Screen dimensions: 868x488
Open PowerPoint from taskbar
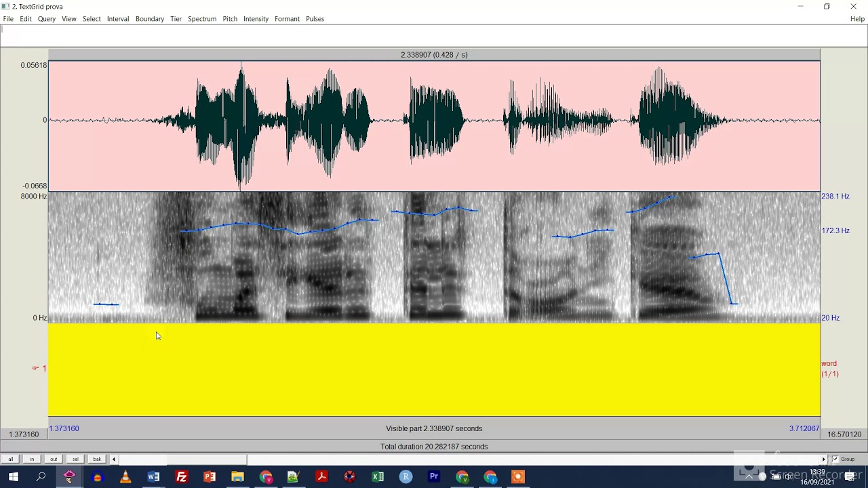210,477
